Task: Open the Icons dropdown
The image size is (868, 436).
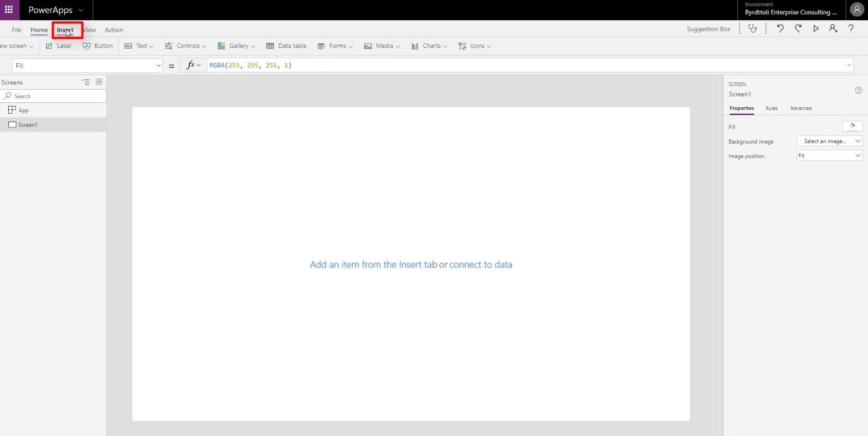Action: coord(475,46)
